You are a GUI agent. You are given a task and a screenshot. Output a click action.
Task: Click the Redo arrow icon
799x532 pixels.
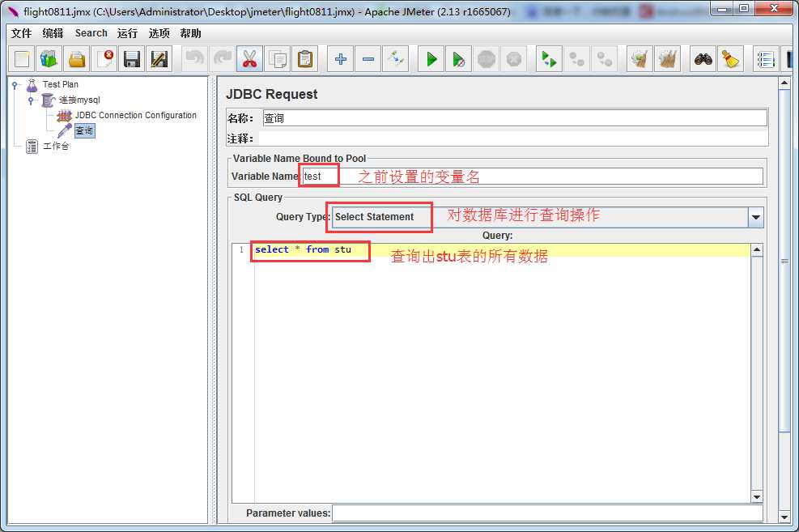tap(222, 60)
